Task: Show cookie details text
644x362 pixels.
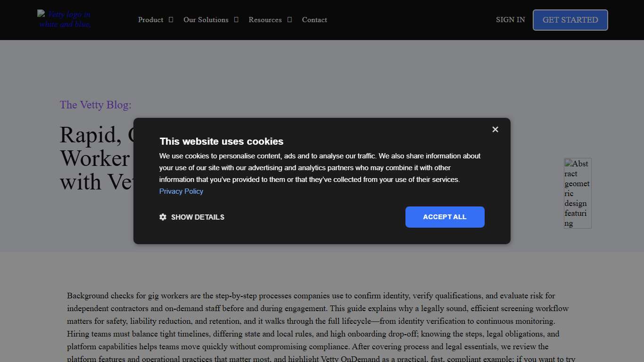Action: click(x=198, y=217)
